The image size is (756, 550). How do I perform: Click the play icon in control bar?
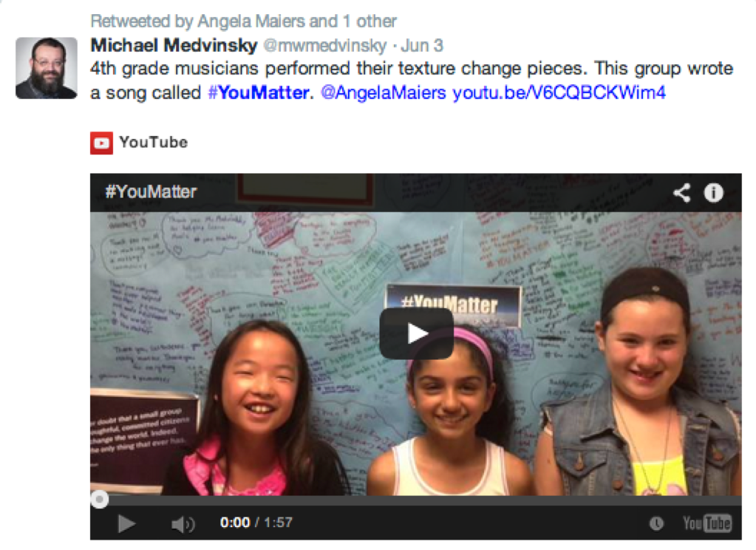[x=126, y=523]
